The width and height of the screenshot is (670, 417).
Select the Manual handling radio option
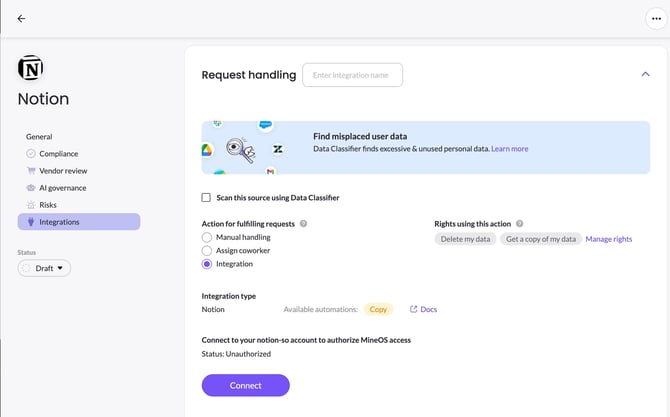click(x=207, y=237)
